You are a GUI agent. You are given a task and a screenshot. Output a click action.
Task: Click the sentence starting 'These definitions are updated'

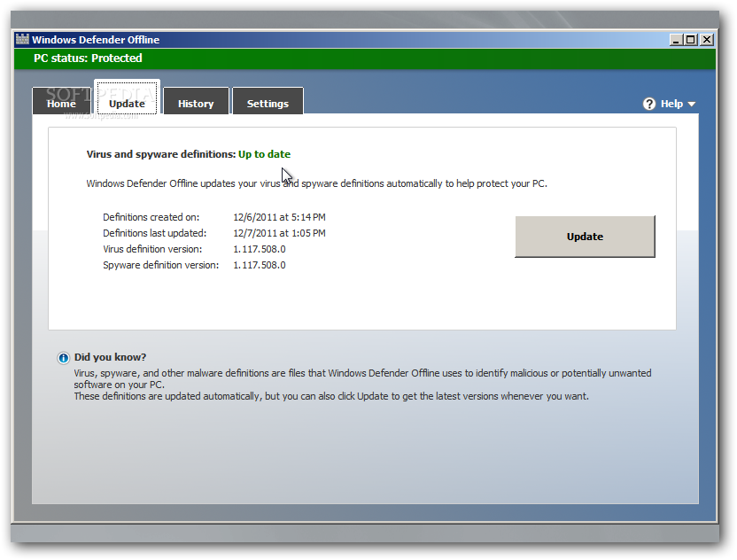point(331,396)
